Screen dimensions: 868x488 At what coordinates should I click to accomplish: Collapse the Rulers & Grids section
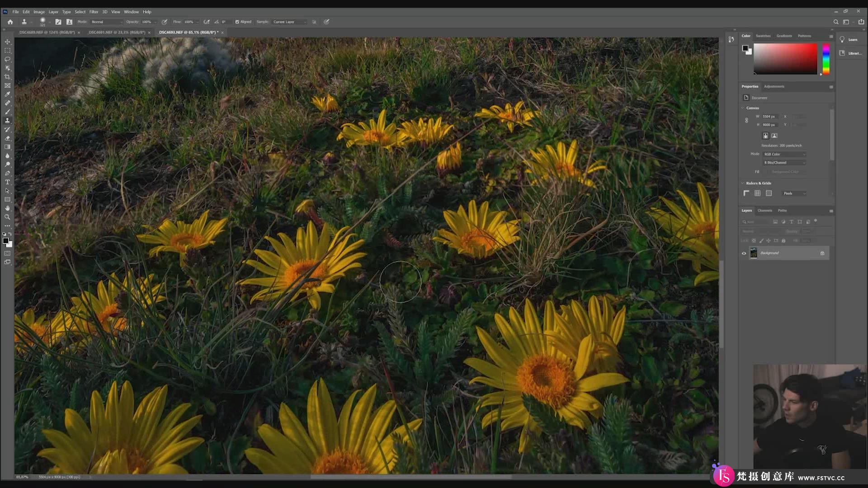(742, 183)
